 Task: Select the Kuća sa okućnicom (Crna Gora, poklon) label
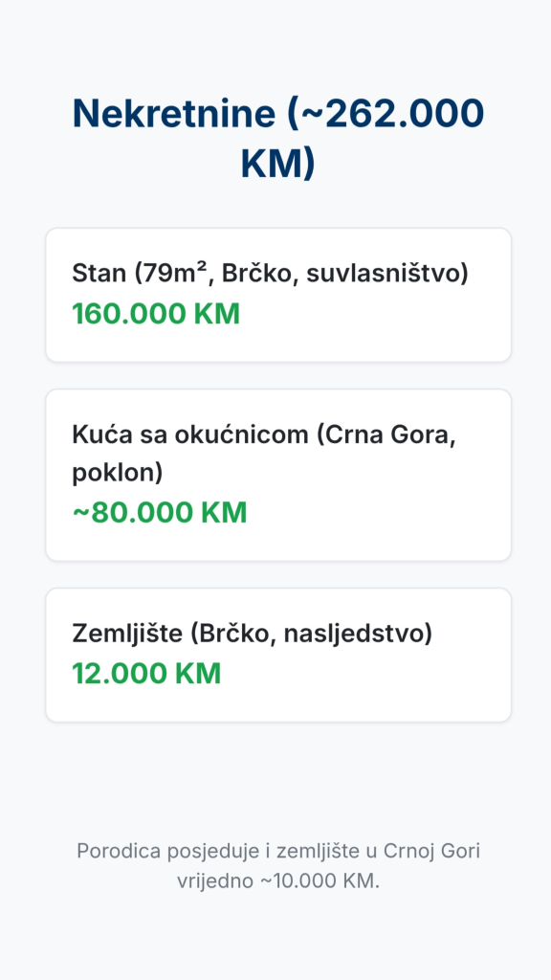tap(264, 454)
